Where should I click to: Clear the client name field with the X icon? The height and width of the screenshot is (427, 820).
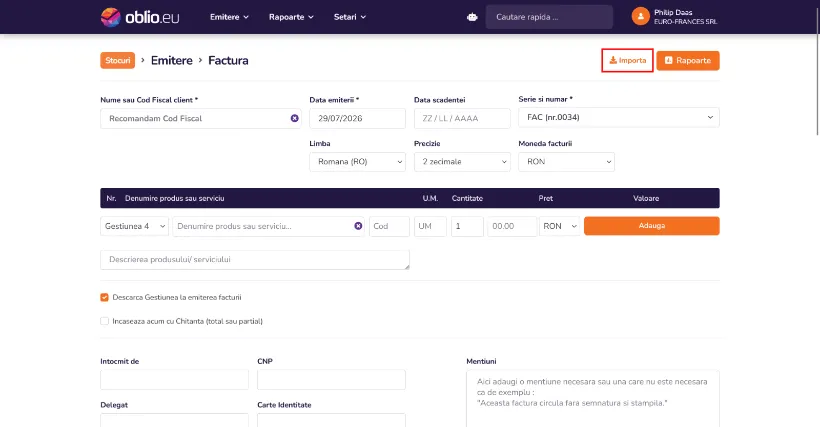tap(294, 119)
